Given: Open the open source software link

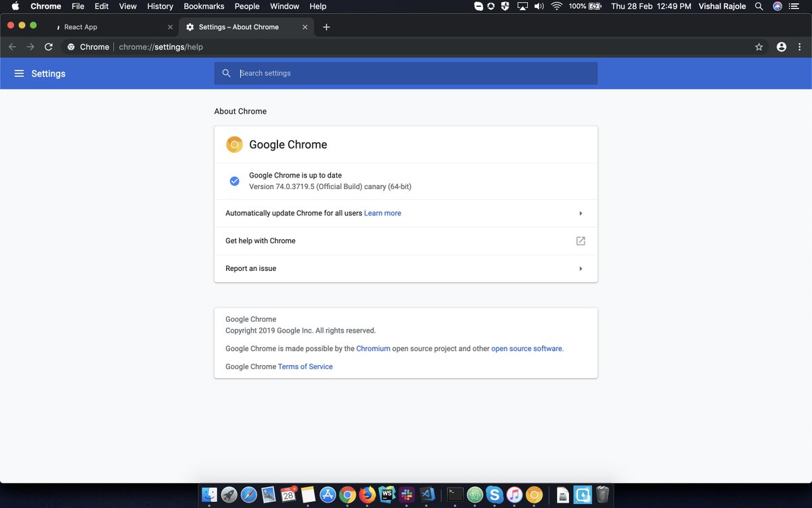Looking at the screenshot, I should (x=526, y=348).
